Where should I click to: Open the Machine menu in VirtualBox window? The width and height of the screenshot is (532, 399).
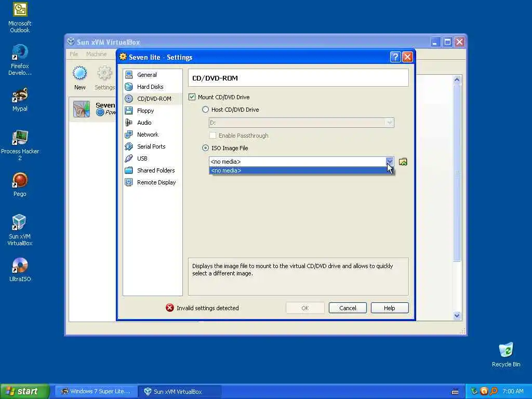tap(96, 54)
